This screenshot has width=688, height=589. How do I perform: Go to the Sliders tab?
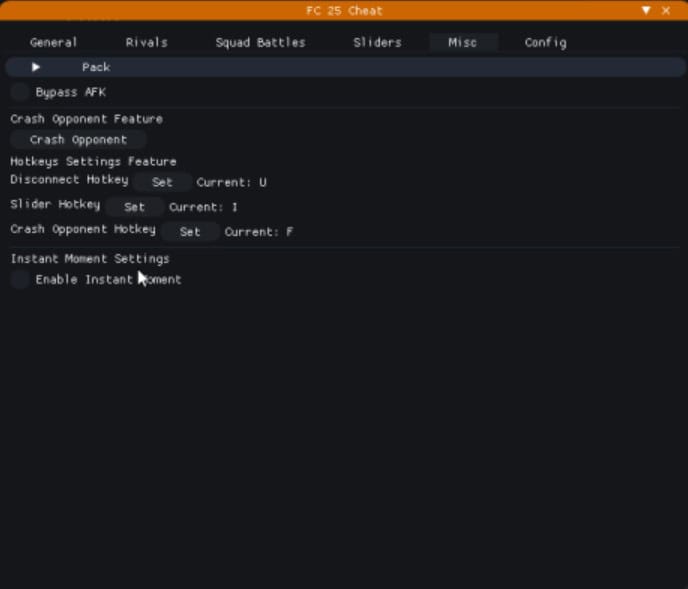click(377, 43)
